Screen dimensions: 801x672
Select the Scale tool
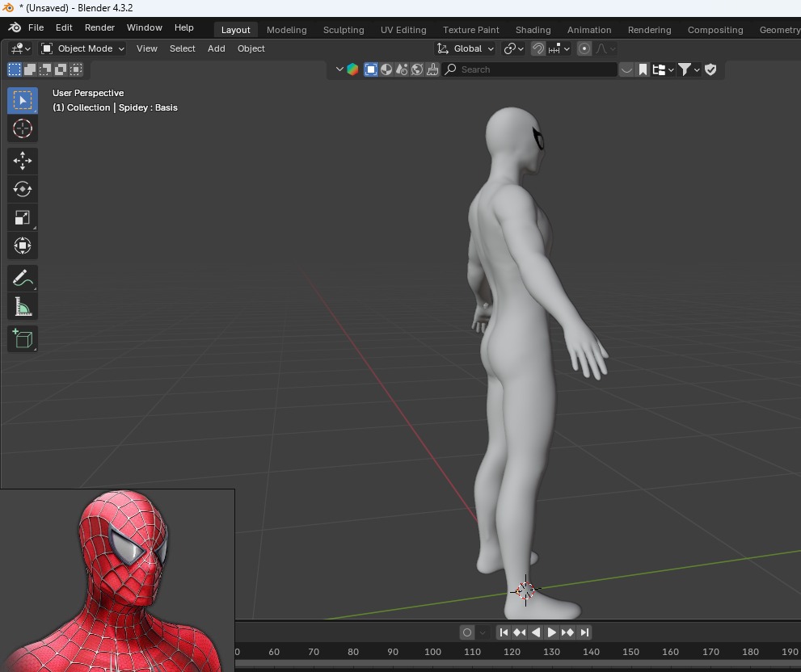pyautogui.click(x=22, y=217)
